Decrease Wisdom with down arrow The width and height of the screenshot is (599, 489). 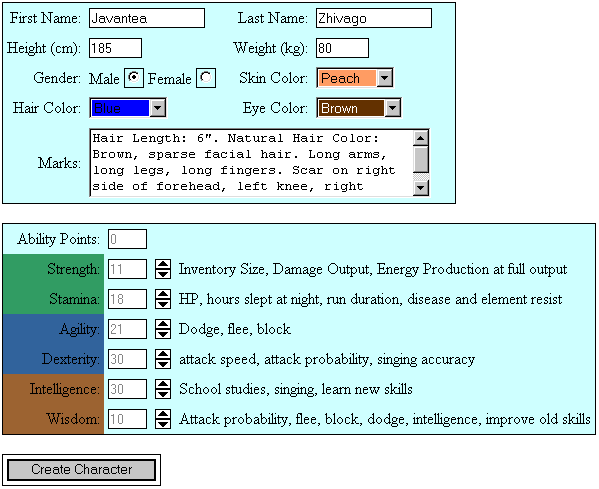(x=163, y=424)
